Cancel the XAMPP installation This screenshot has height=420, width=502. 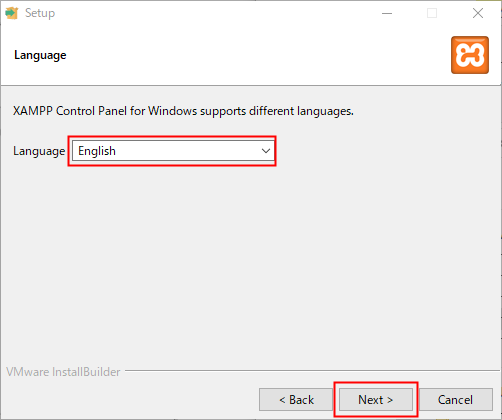(x=456, y=399)
